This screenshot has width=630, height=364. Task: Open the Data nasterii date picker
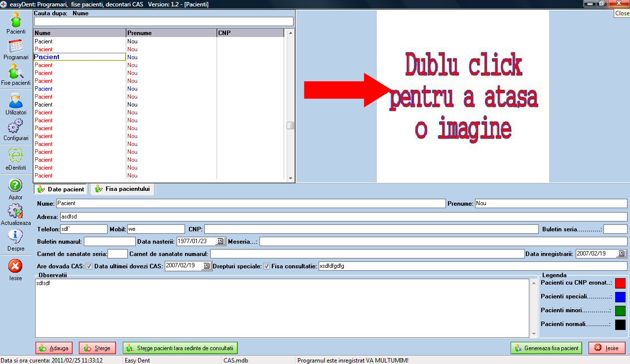pos(221,242)
